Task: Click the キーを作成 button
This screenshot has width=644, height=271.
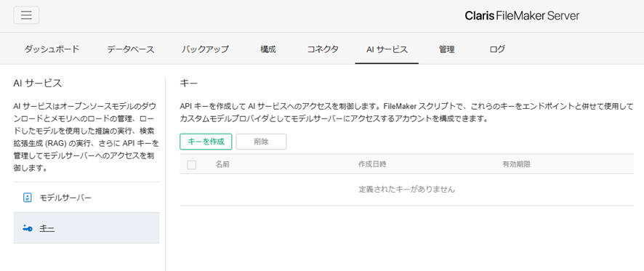Action: coord(206,142)
